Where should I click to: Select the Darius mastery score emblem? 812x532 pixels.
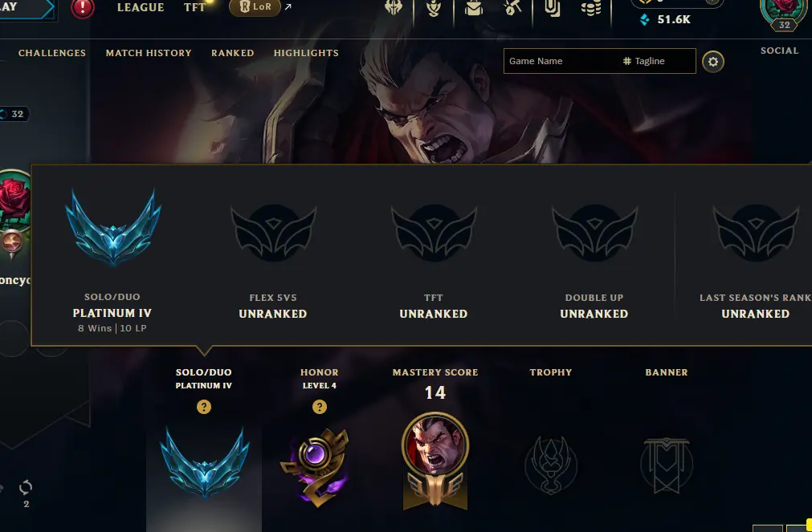click(435, 461)
